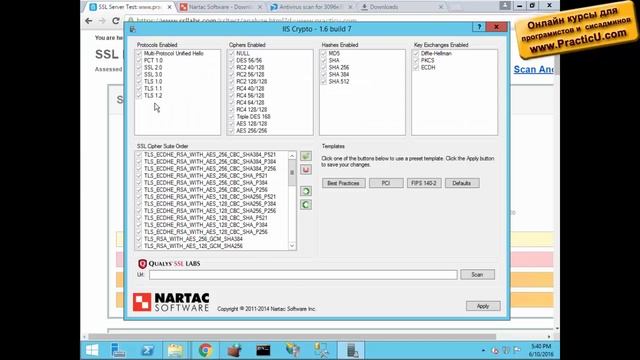Click the cipher suite list scroll-down arrow
This screenshot has height=360, width=640.
point(292,246)
